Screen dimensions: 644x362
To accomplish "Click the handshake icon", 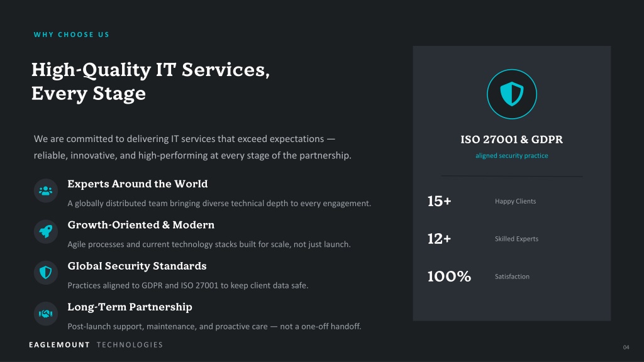I will click(45, 314).
